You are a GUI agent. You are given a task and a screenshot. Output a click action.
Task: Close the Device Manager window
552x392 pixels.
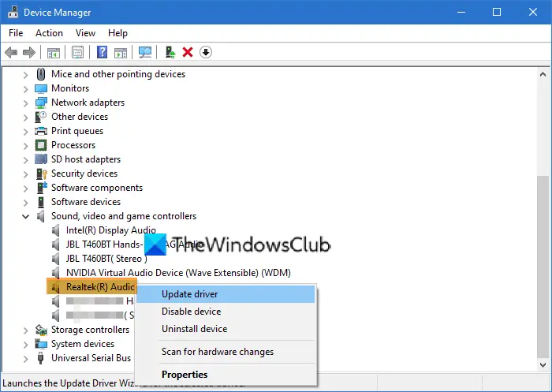pos(533,12)
